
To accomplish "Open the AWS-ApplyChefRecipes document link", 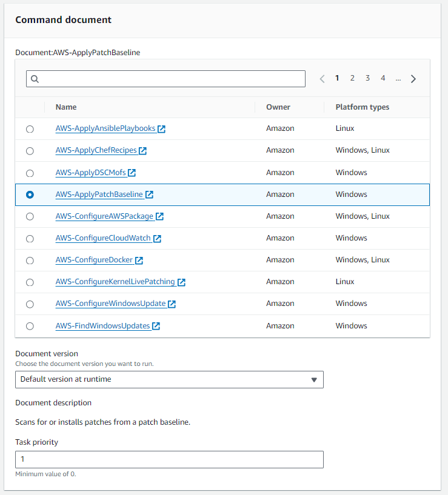I will click(x=96, y=150).
